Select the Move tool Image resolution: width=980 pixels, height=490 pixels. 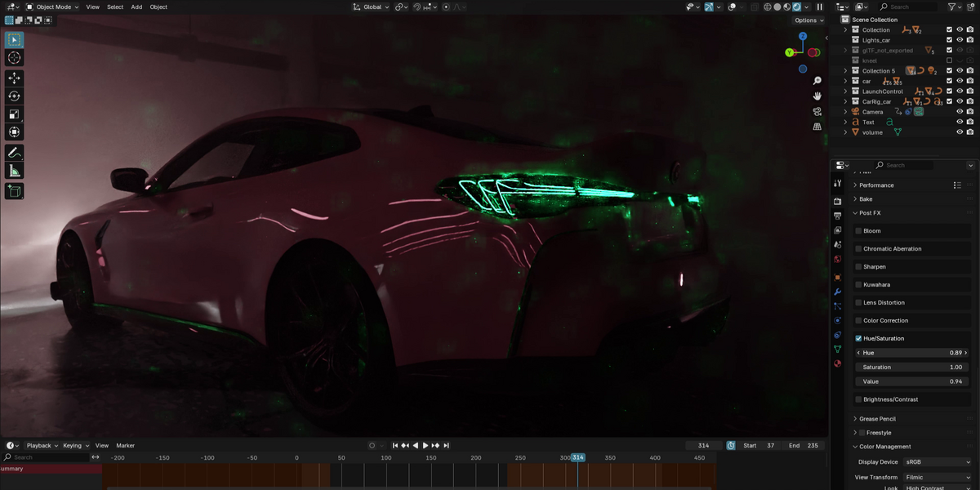[14, 78]
